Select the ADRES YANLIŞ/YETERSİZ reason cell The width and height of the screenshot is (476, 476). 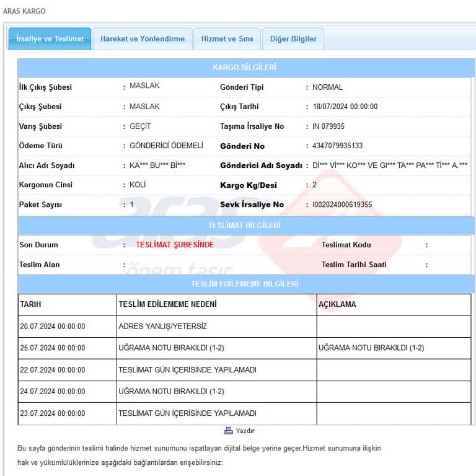tap(162, 327)
